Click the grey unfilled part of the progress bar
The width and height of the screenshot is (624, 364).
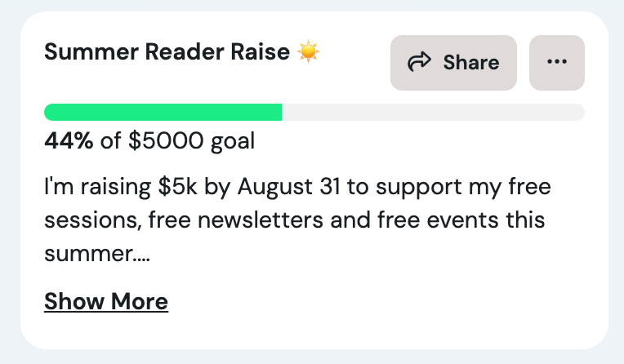click(433, 112)
